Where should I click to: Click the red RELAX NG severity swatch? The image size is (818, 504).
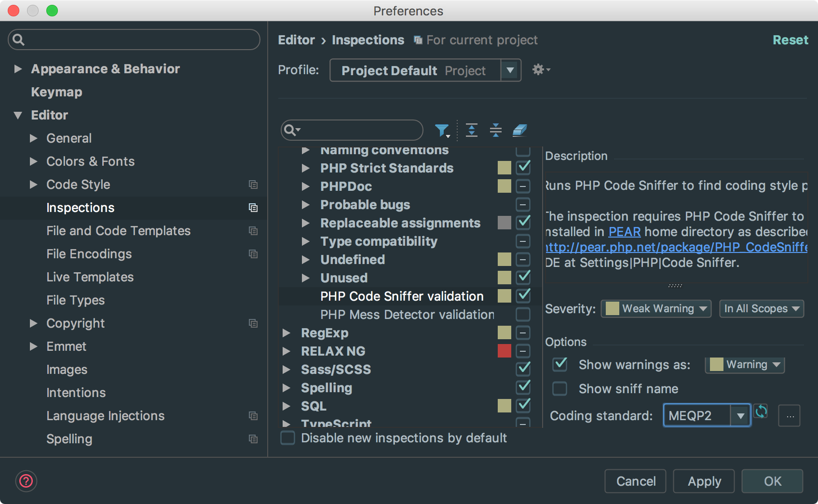(x=504, y=351)
